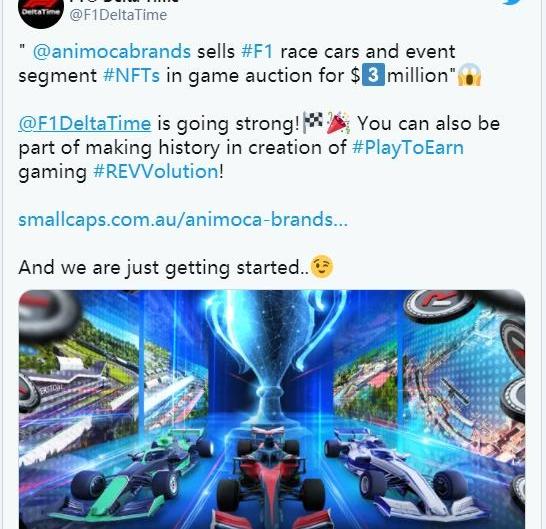Open the #PlayToEarn hashtag
The height and width of the screenshot is (529, 546).
pos(408,148)
